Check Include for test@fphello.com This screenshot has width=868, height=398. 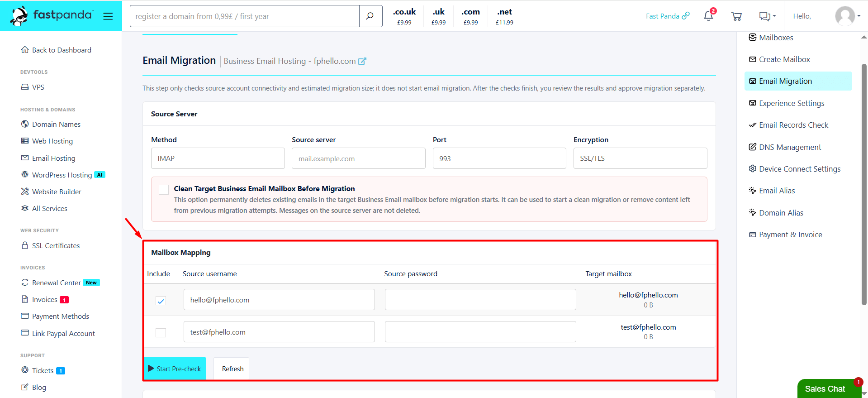[x=161, y=333]
